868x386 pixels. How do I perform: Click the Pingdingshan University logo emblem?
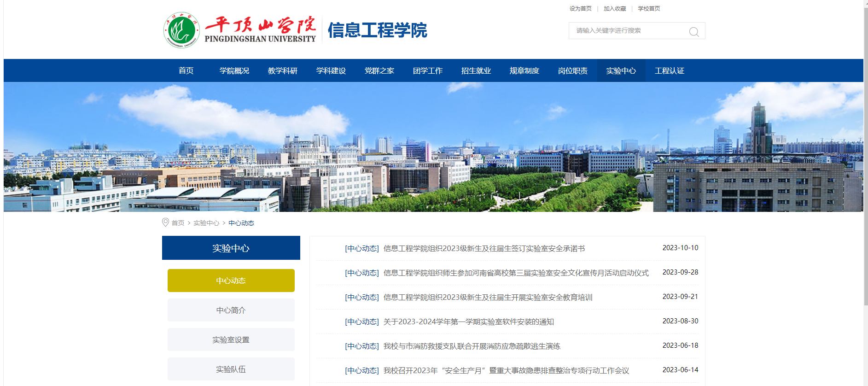point(181,30)
